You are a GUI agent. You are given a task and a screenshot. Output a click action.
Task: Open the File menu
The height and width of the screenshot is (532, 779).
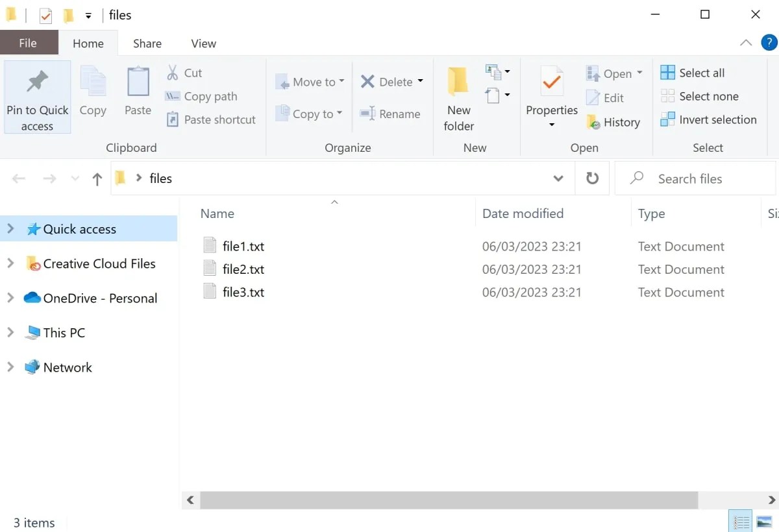(29, 43)
